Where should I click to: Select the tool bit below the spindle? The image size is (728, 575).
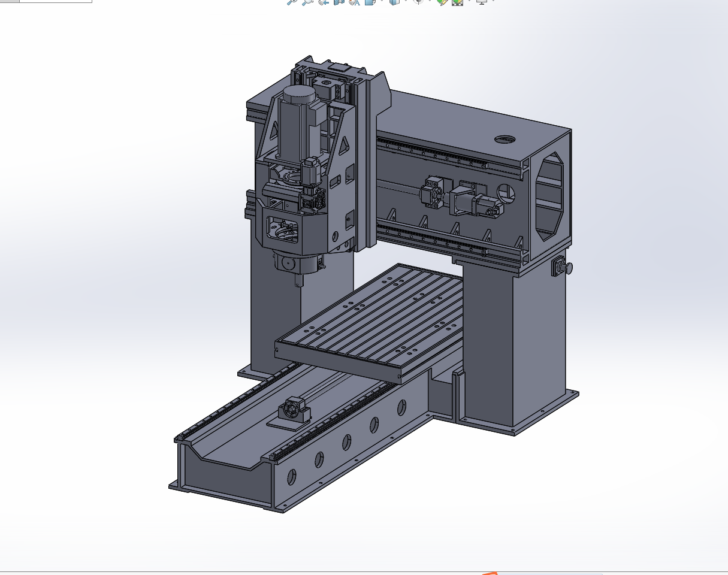(x=299, y=280)
